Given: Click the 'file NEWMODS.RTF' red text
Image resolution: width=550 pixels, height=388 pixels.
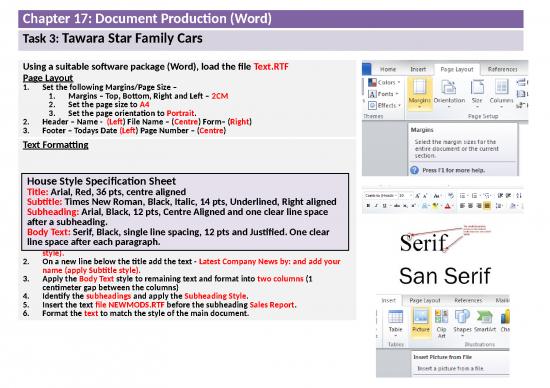Looking at the screenshot, I should click(x=130, y=305).
